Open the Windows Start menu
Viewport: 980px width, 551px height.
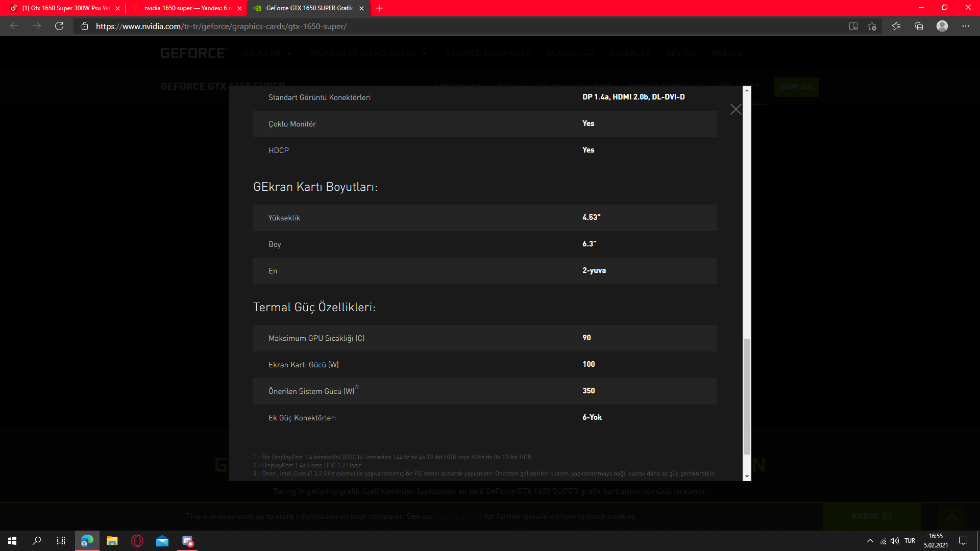tap(12, 541)
